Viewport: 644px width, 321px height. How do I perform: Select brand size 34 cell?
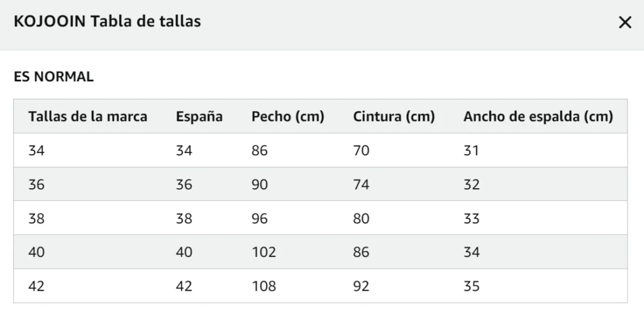point(36,150)
